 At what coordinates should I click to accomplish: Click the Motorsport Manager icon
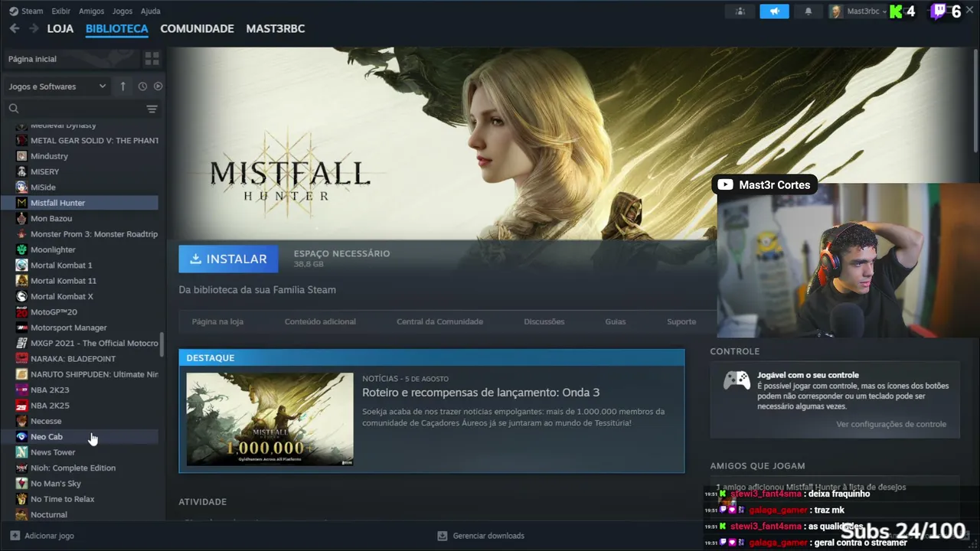(x=22, y=328)
